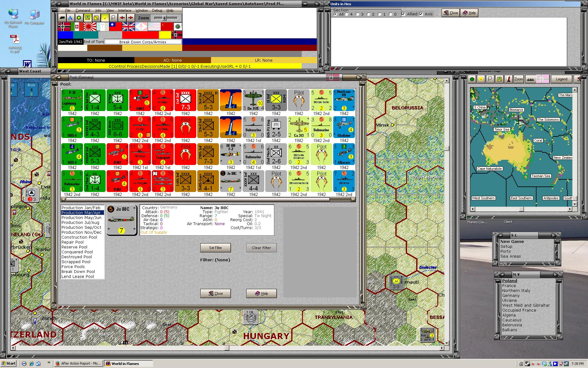Click the green hexagon icon in Global Map toolbar
This screenshot has width=588, height=368.
pyautogui.click(x=472, y=79)
